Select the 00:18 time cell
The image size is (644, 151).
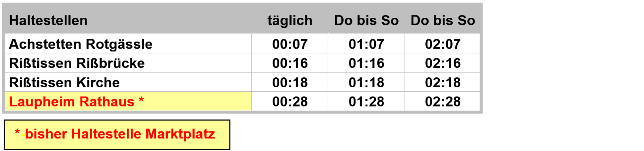click(x=290, y=82)
